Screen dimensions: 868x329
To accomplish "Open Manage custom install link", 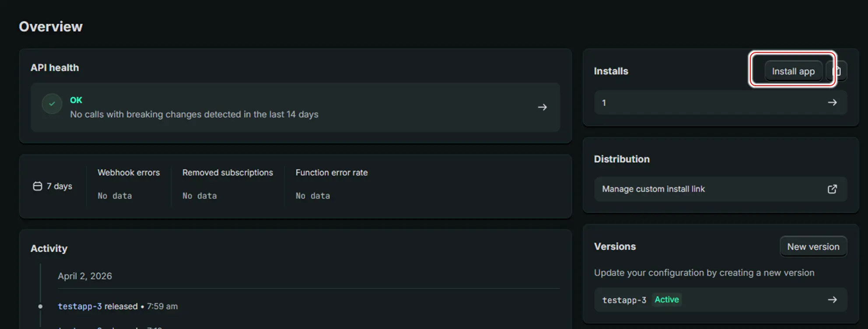I will point(653,189).
